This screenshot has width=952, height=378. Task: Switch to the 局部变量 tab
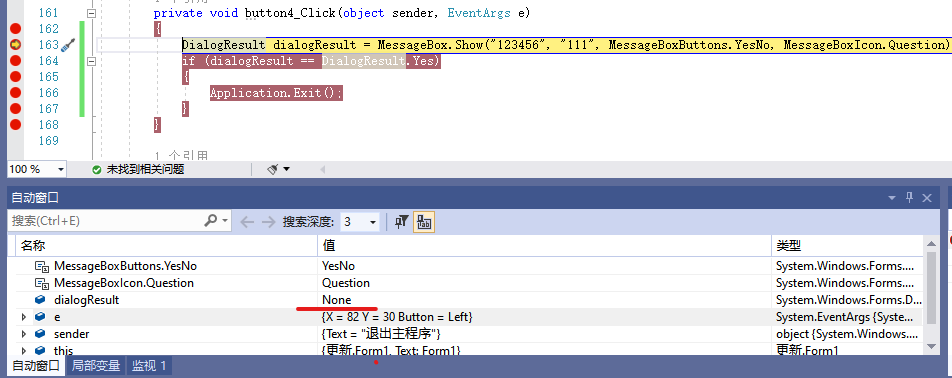[96, 366]
